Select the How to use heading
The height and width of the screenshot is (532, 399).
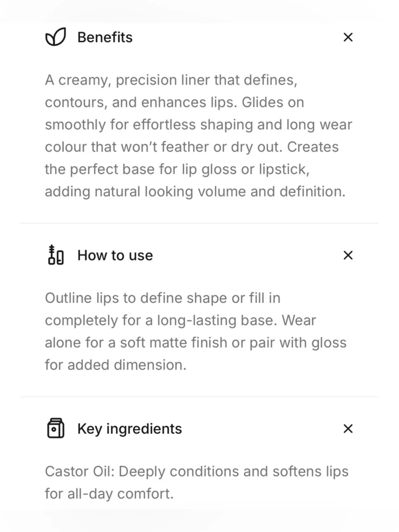(x=115, y=255)
